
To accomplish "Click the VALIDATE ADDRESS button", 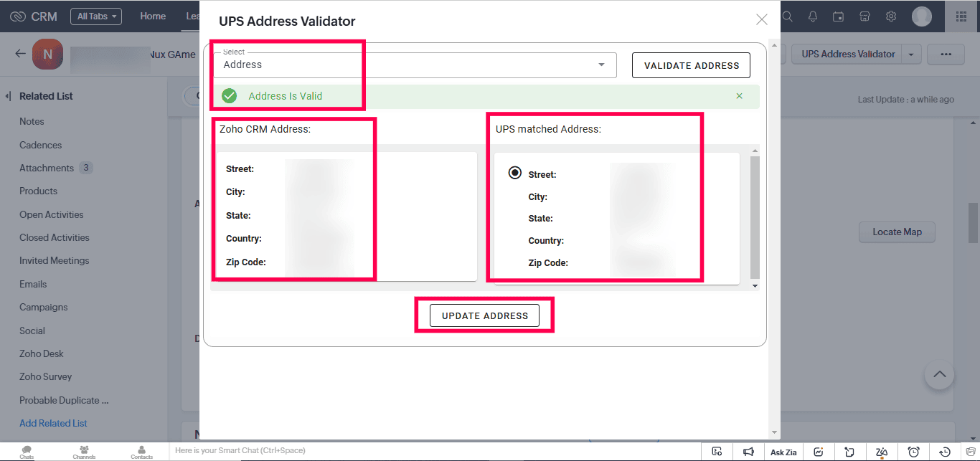I will [x=691, y=65].
